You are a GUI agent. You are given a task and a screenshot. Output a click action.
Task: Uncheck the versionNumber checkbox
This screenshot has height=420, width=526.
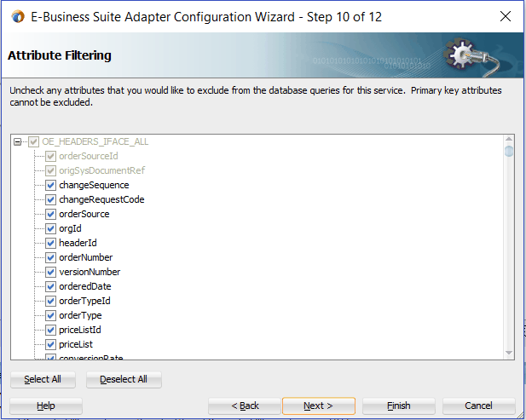(x=50, y=272)
